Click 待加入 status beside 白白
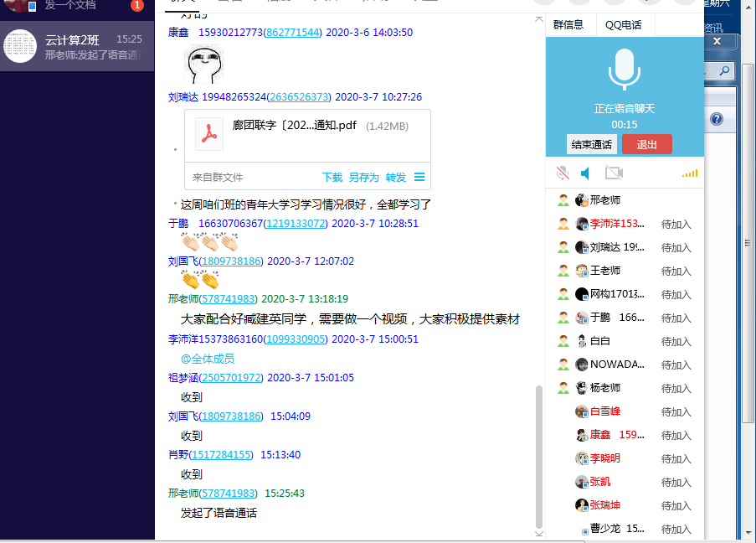Screen dimensions: 756x543 [676, 342]
